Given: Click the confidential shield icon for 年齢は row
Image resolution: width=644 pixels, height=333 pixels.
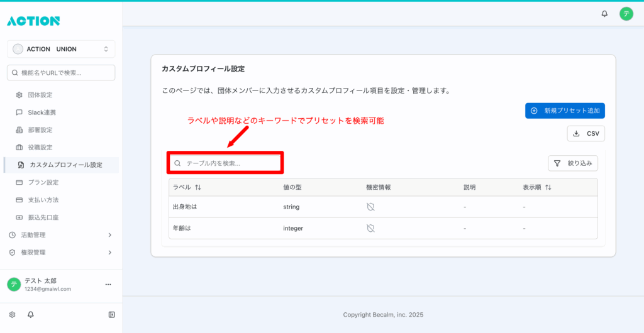Looking at the screenshot, I should point(370,228).
